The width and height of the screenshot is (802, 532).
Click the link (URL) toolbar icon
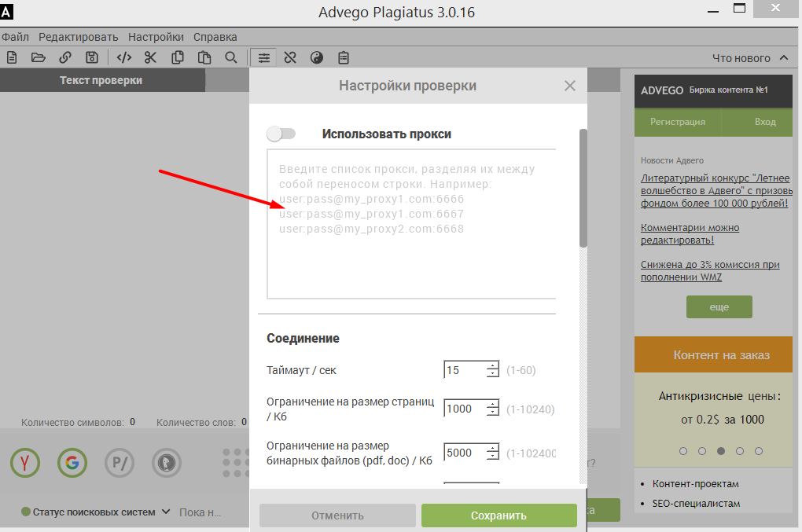(x=65, y=57)
